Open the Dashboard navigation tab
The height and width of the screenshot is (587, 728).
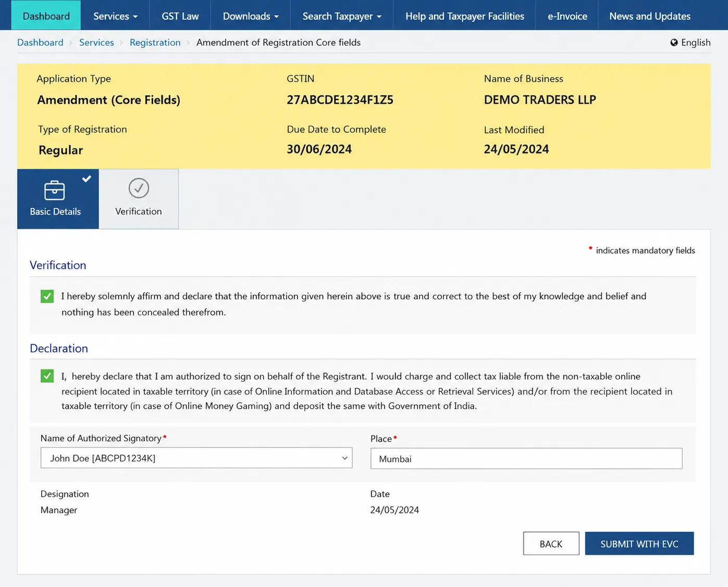point(46,16)
